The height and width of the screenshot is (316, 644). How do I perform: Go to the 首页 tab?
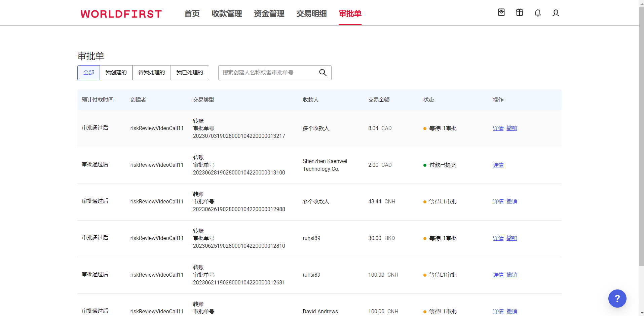coord(192,14)
